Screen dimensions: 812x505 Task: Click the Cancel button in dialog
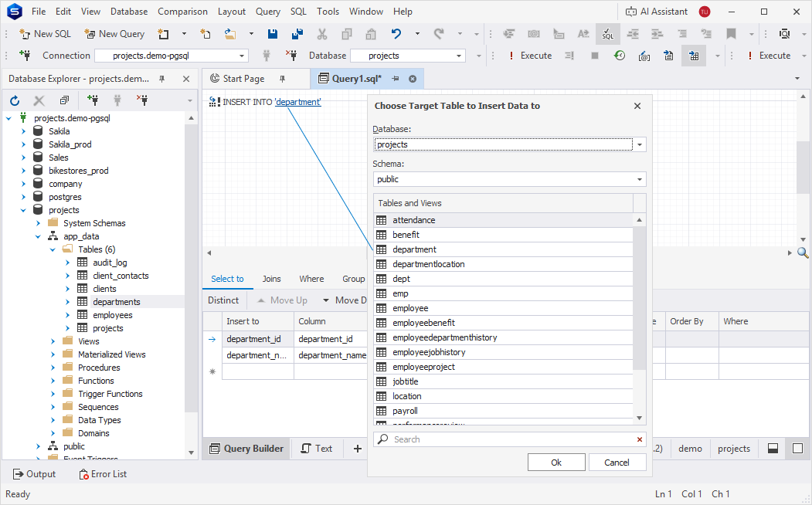[x=617, y=463]
